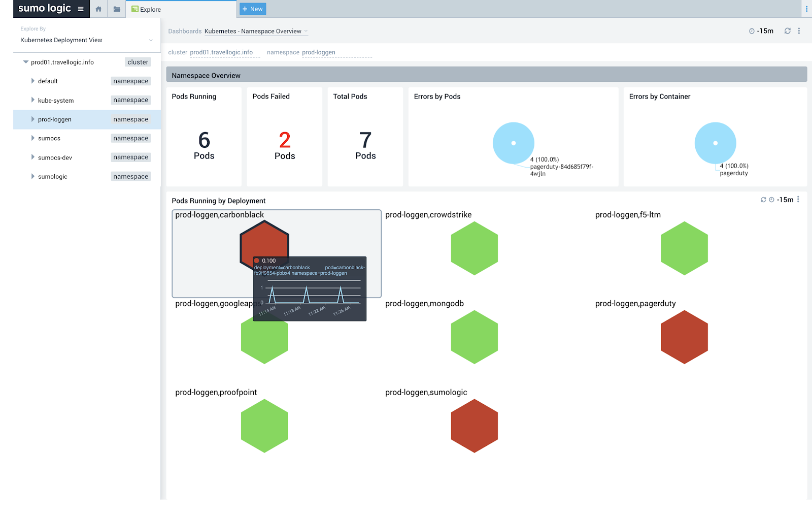This screenshot has height=515, width=812.
Task: Open the top-right vertical dots menu
Action: [806, 9]
